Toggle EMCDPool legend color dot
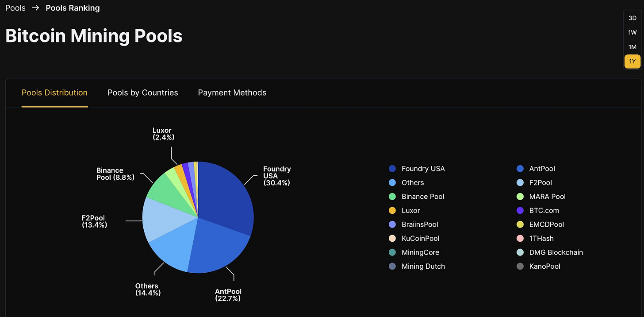This screenshot has width=644, height=317. point(520,224)
